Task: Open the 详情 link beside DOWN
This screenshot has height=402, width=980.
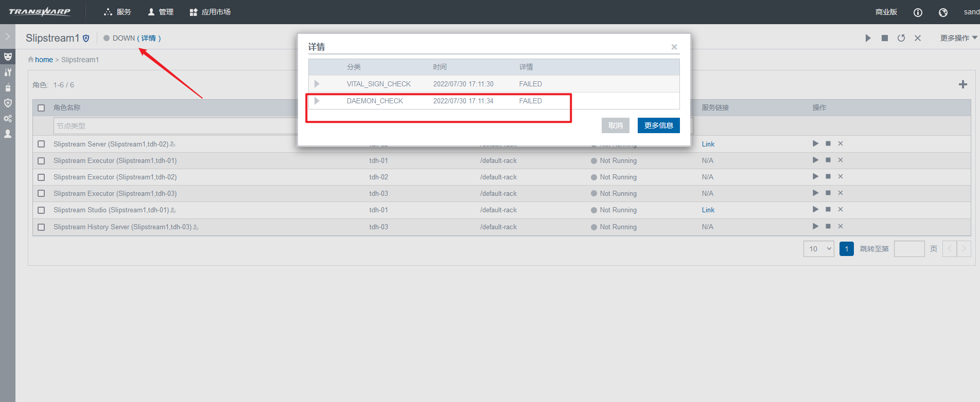Action: coord(149,38)
